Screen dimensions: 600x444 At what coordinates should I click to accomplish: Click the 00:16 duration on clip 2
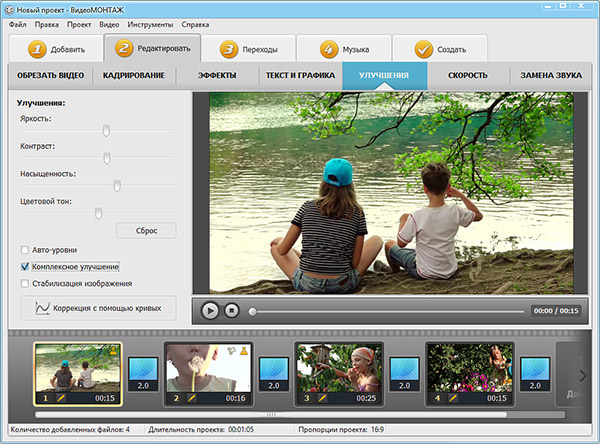point(235,398)
